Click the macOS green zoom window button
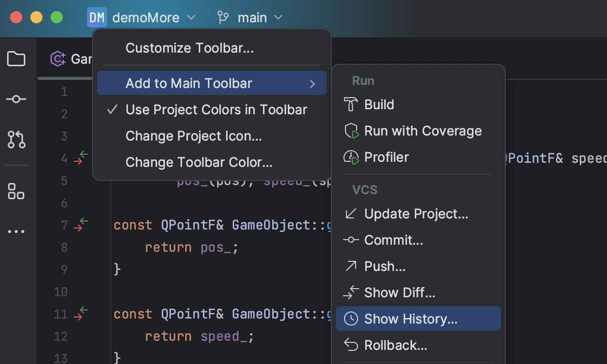The width and height of the screenshot is (607, 364). [x=57, y=17]
